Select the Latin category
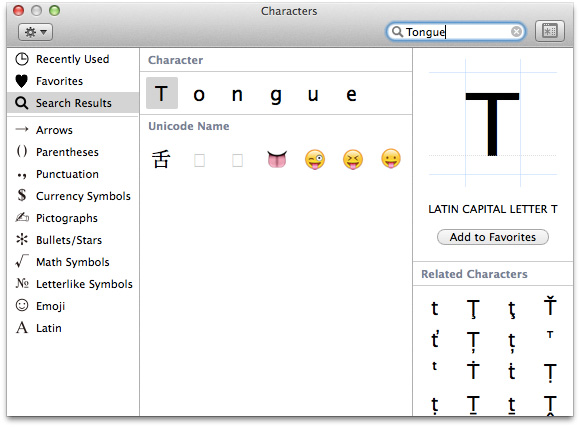 click(x=72, y=328)
